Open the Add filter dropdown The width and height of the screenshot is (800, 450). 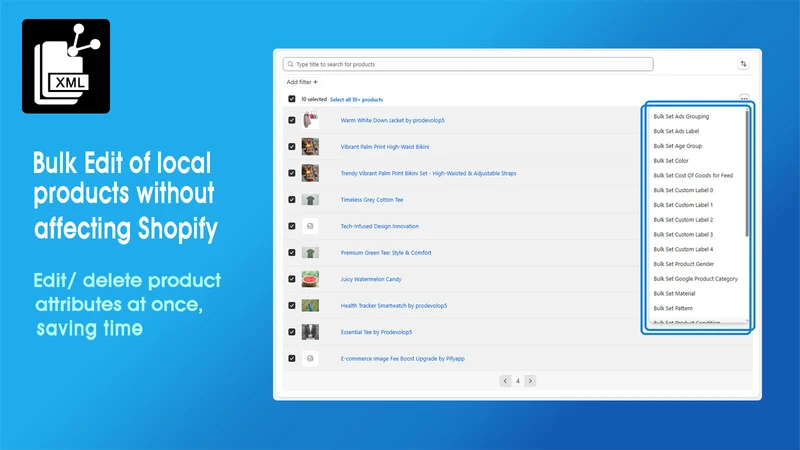pos(302,82)
